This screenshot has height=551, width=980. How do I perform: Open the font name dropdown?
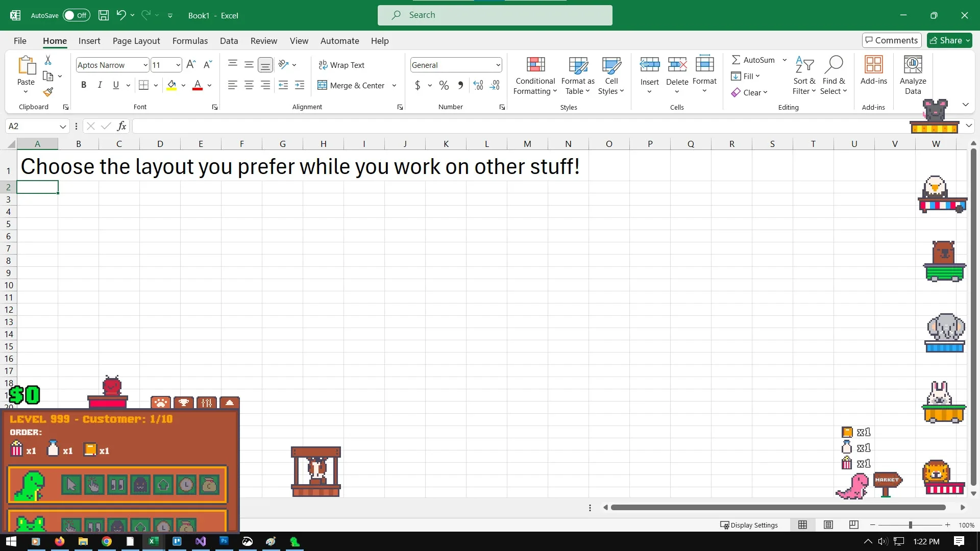coord(145,65)
